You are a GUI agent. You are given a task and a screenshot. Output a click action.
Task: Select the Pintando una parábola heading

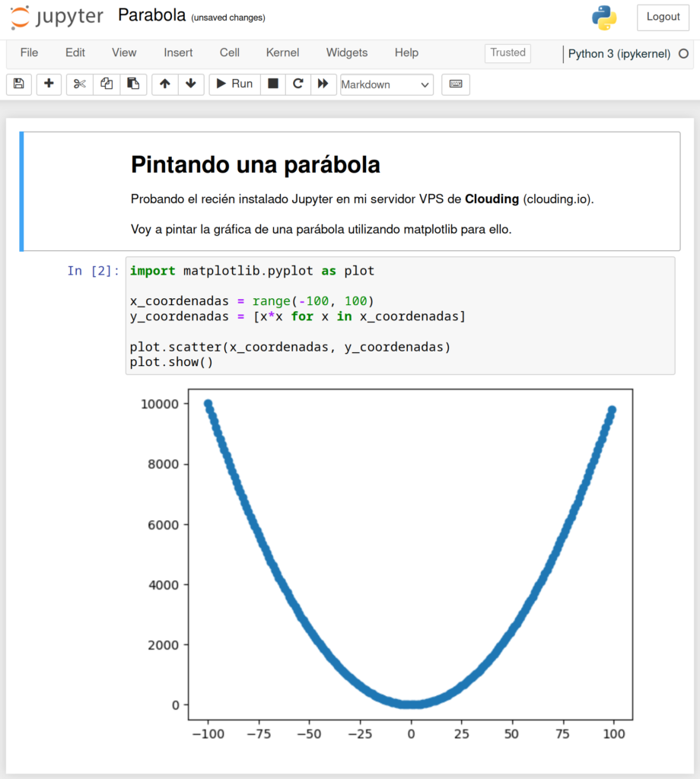click(256, 164)
